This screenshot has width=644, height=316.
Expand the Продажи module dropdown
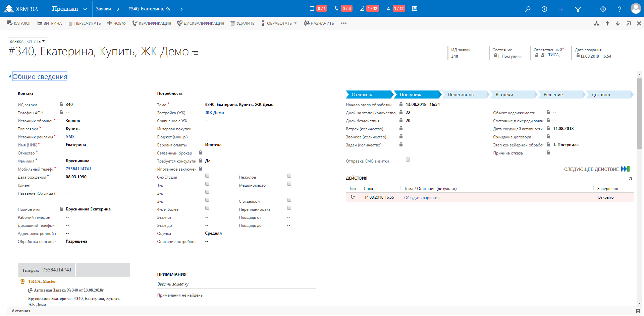[85, 9]
